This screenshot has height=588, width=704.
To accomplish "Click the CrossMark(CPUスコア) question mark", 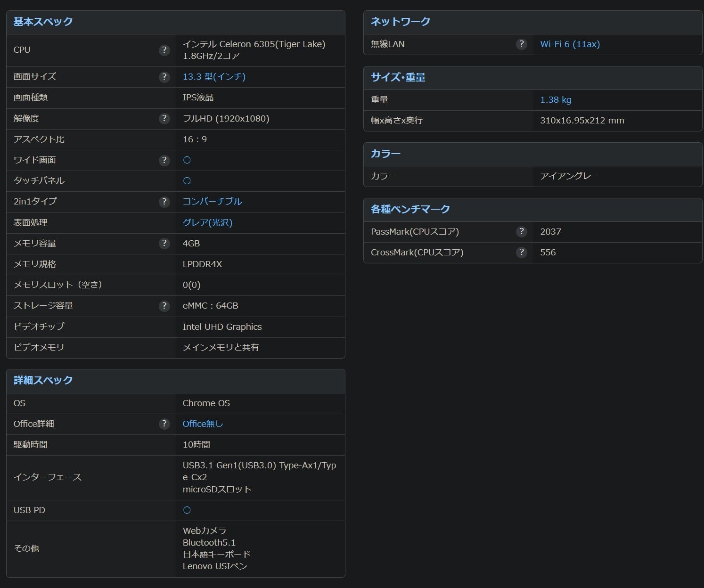I will 521,252.
